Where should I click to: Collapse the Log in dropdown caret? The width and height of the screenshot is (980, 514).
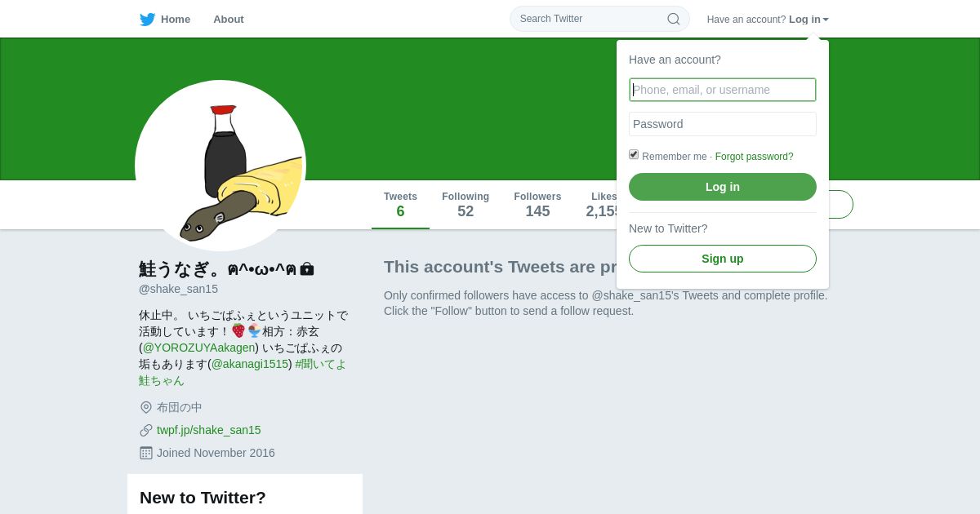click(826, 20)
